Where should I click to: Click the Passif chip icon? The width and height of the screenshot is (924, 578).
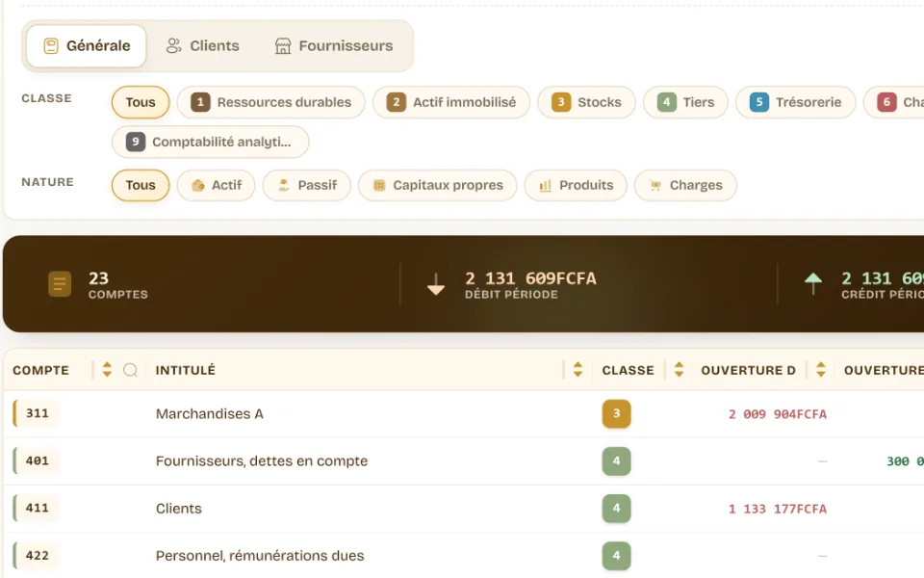(x=283, y=185)
